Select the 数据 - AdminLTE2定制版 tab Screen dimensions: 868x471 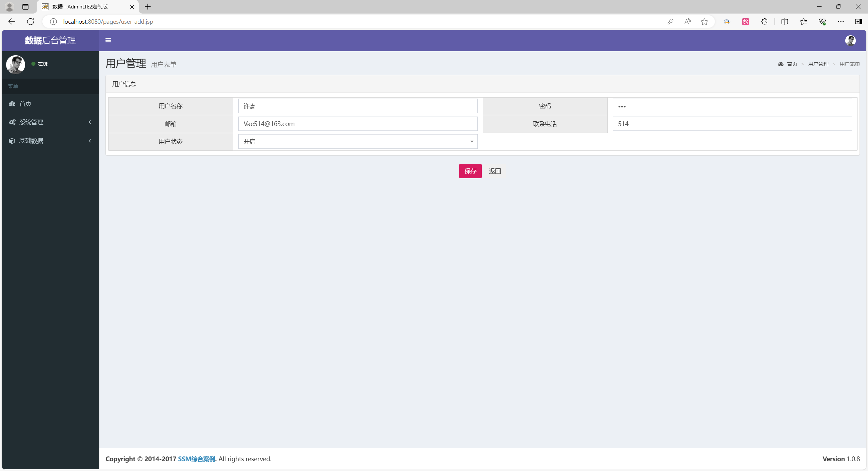87,7
